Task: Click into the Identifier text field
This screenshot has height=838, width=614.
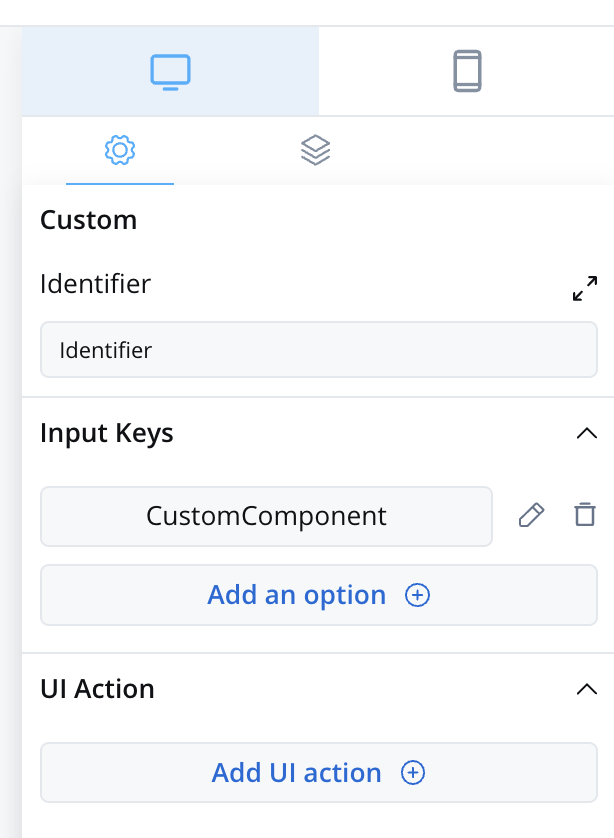Action: 319,350
